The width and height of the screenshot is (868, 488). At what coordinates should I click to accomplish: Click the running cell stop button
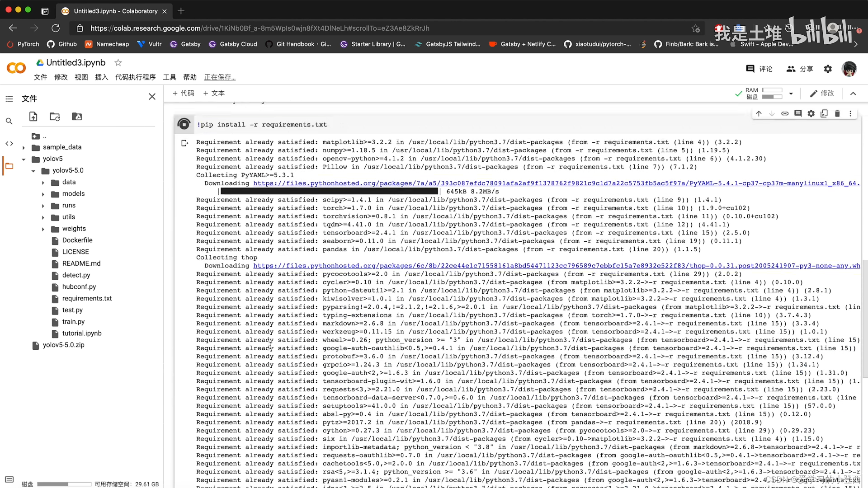pyautogui.click(x=184, y=124)
